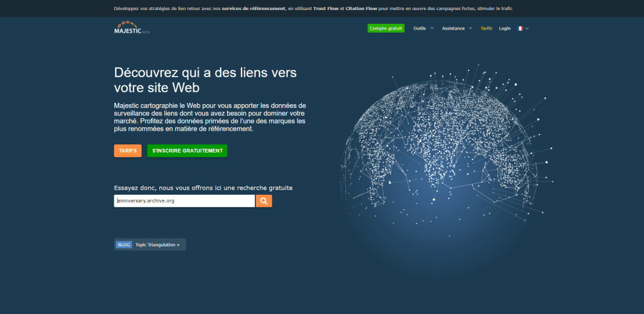
Task: Select Login in the navigation bar
Action: 504,28
